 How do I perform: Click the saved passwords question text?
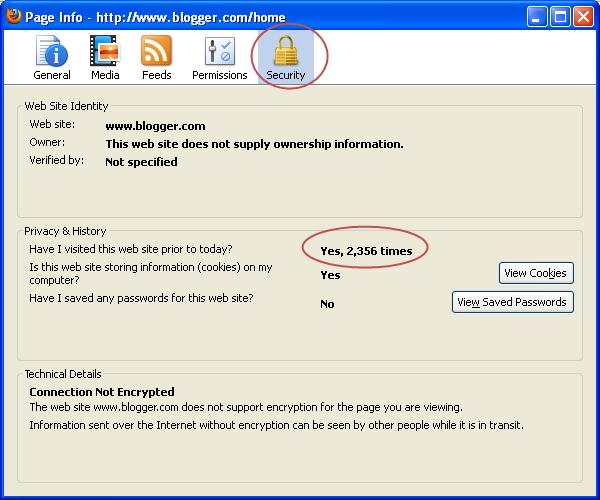(x=141, y=298)
